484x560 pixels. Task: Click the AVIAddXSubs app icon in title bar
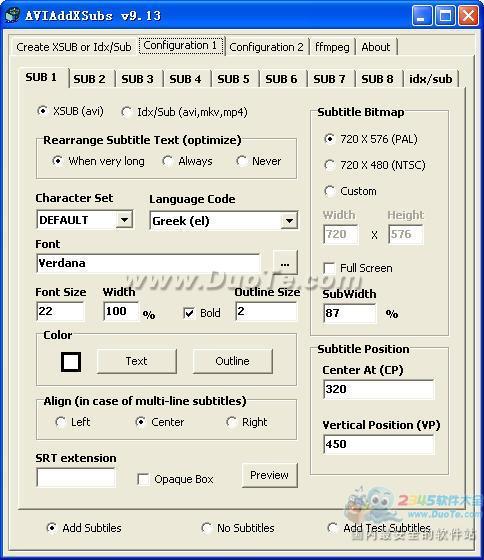pos(13,15)
